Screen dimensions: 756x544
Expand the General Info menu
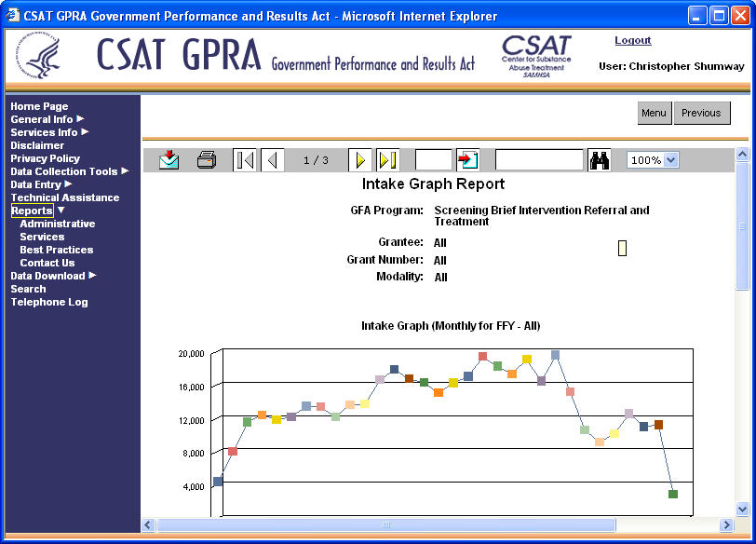pyautogui.click(x=47, y=119)
